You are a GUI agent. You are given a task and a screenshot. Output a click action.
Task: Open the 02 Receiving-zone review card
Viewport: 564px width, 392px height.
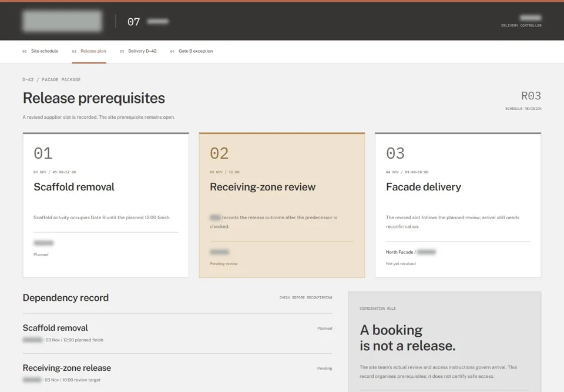point(282,205)
